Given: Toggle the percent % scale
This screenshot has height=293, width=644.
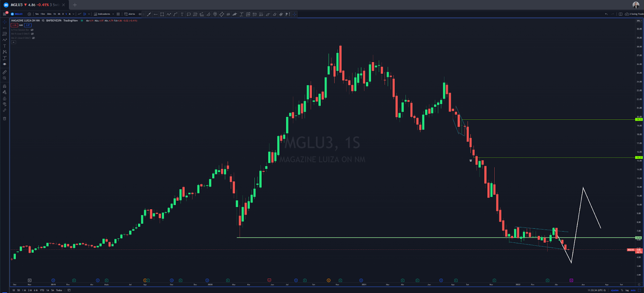Looking at the screenshot, I should (x=622, y=290).
